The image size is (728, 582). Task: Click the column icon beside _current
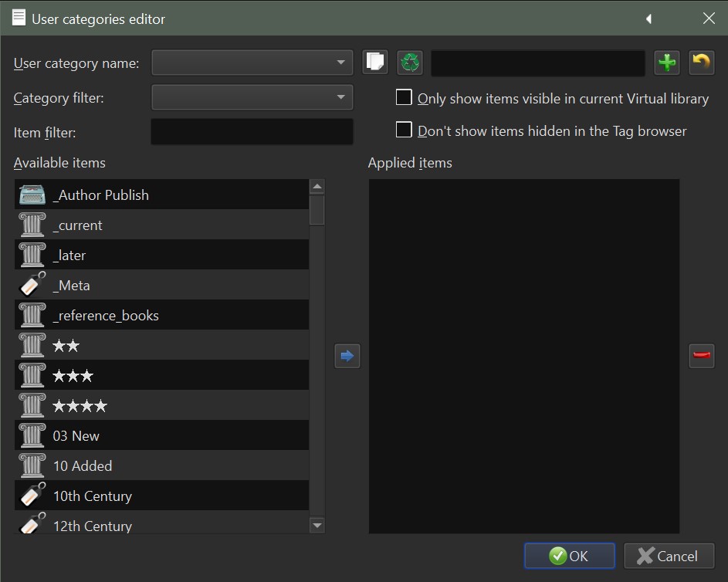tap(32, 225)
